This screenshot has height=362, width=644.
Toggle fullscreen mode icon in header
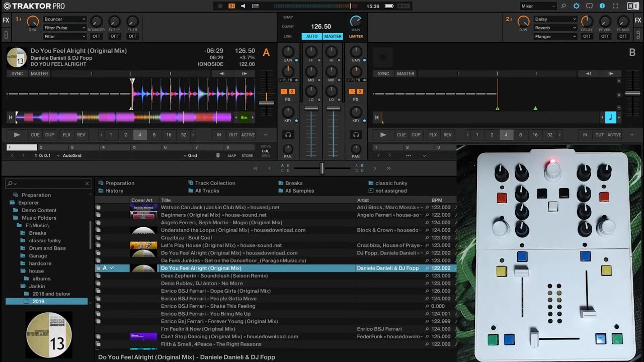615,6
